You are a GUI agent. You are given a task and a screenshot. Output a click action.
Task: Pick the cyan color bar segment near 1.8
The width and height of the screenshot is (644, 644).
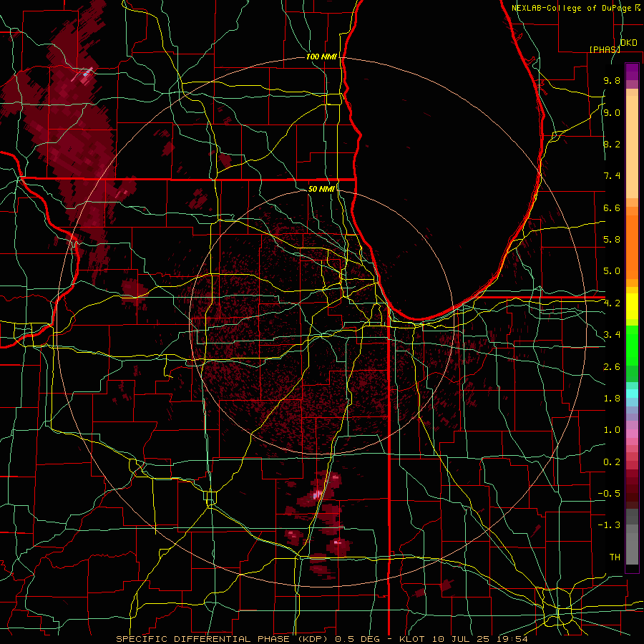coord(632,394)
